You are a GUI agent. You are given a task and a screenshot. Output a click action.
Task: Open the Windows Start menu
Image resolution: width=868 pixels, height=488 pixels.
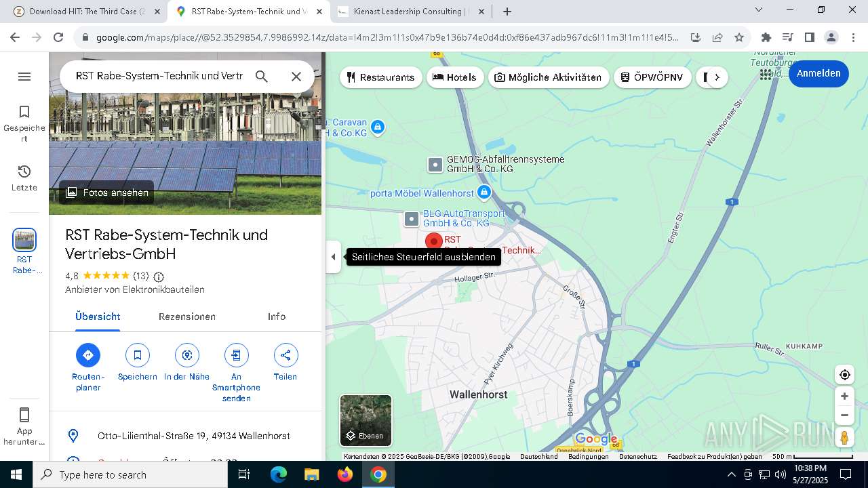point(16,474)
